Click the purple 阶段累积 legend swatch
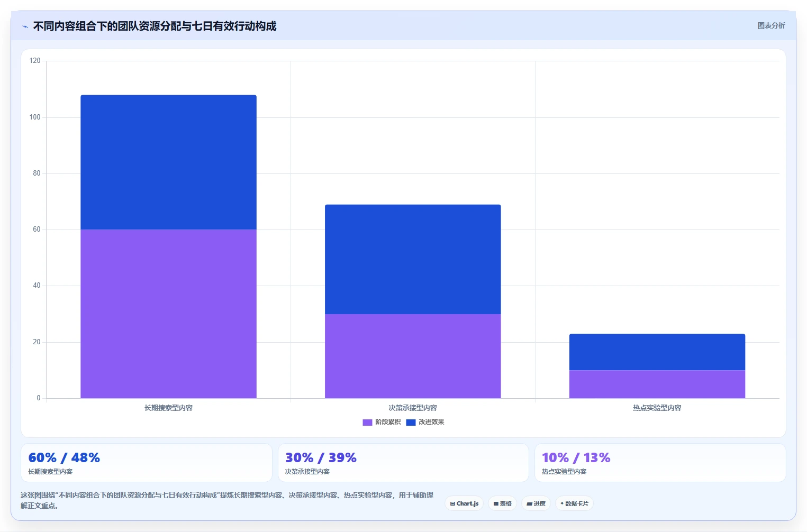Screen dimensions: 807x532 tap(367, 422)
